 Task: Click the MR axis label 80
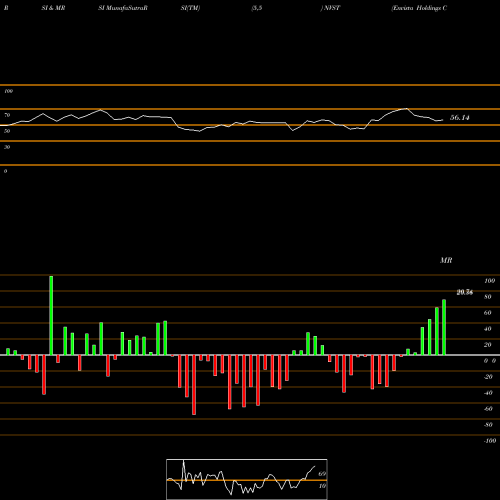pos(488,297)
